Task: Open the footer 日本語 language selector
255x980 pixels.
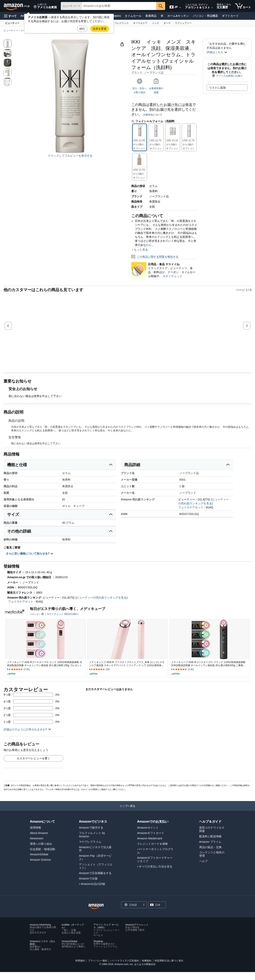Action: [x=134, y=905]
